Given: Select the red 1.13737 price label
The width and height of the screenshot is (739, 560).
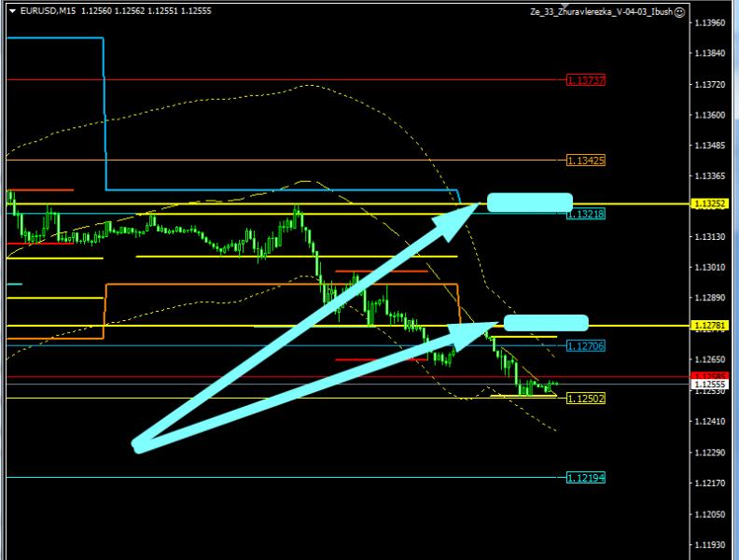Looking at the screenshot, I should tap(586, 80).
